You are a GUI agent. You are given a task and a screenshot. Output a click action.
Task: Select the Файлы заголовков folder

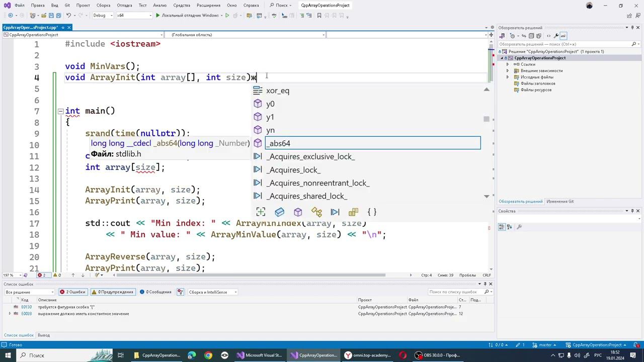click(x=538, y=83)
